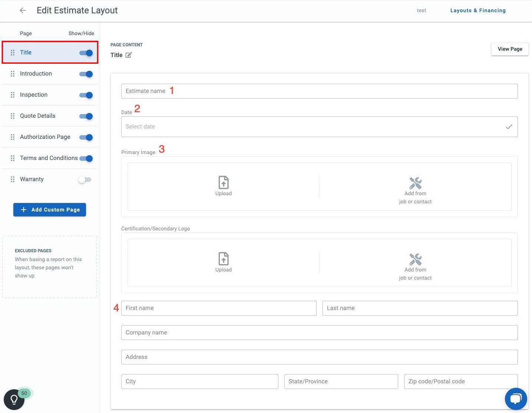Click the drag handle next to Inspection page

point(12,95)
